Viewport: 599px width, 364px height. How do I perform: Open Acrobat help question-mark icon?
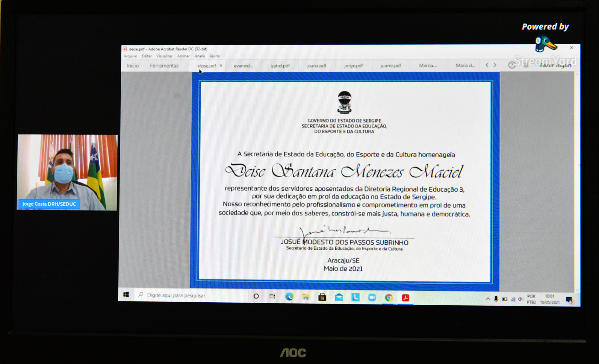512,65
